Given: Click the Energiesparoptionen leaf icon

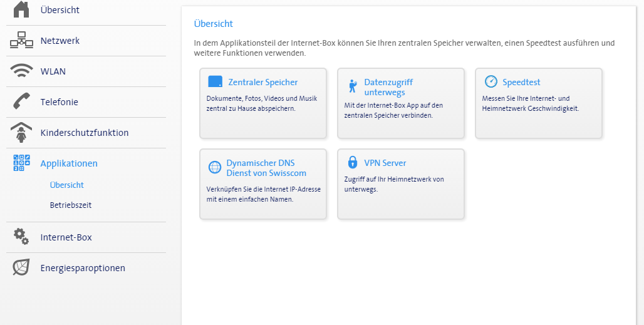Looking at the screenshot, I should 21,267.
